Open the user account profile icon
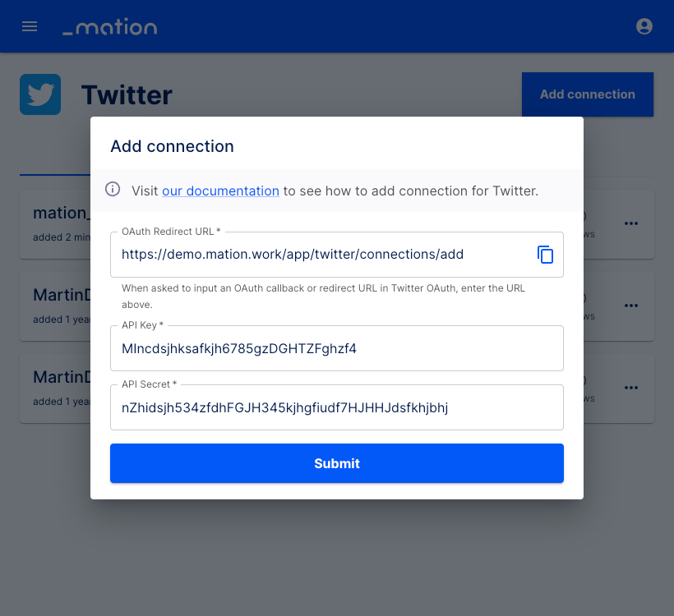This screenshot has width=674, height=616. (644, 26)
